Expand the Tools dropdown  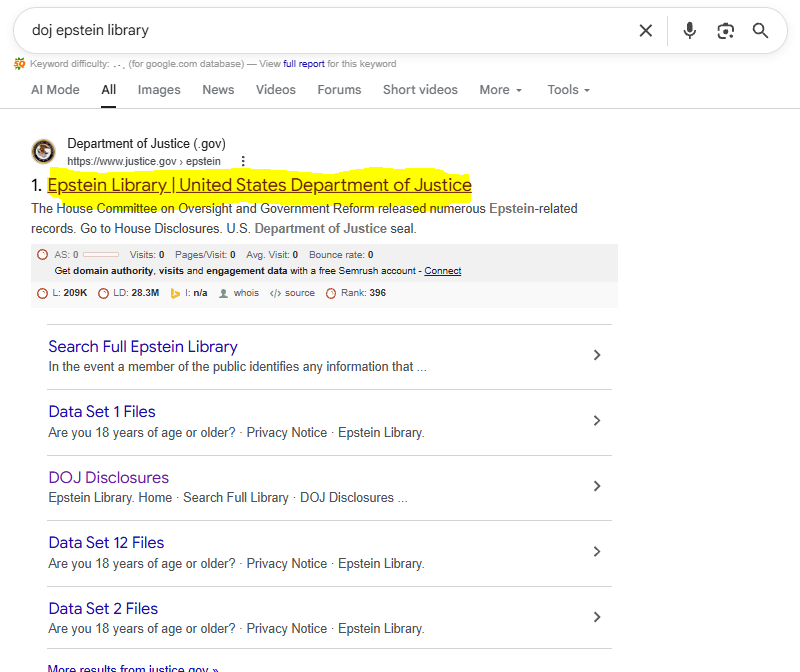(562, 90)
